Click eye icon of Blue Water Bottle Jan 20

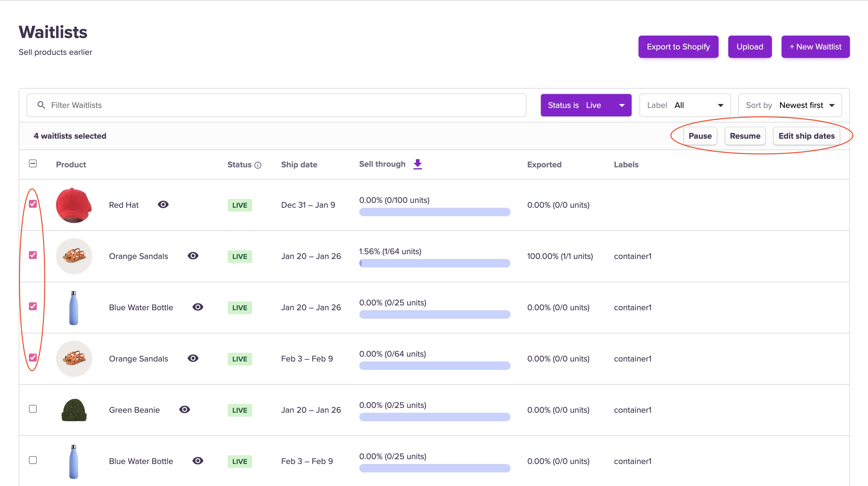[x=198, y=307]
